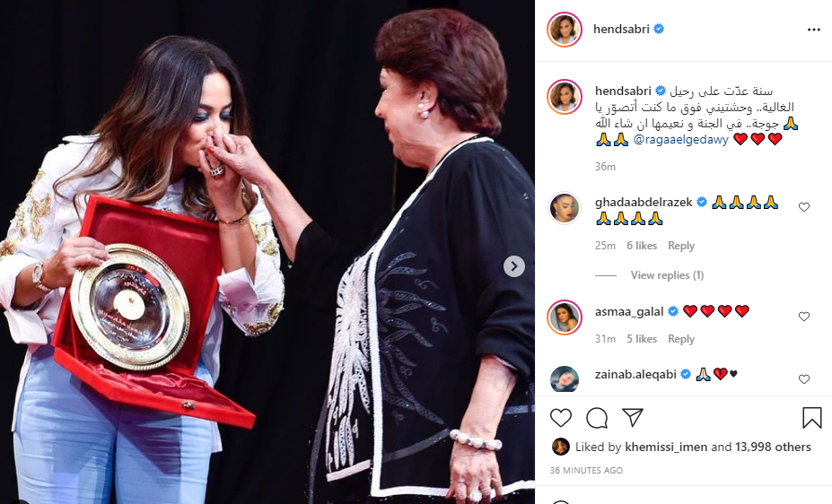Open the comment bubble icon

coord(597,418)
